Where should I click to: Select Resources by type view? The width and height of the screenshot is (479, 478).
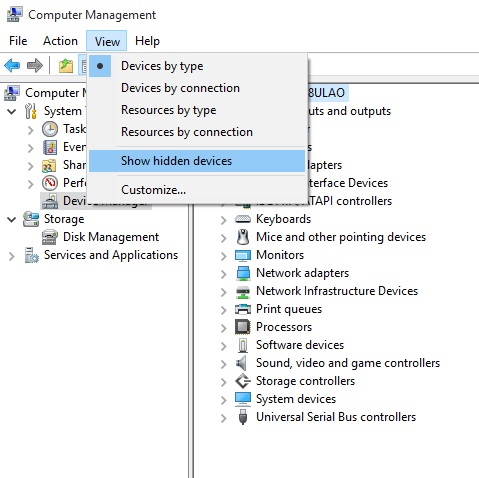point(197,110)
